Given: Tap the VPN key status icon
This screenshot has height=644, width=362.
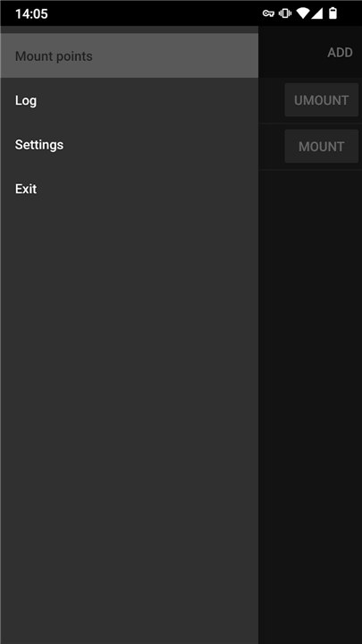Looking at the screenshot, I should 268,13.
